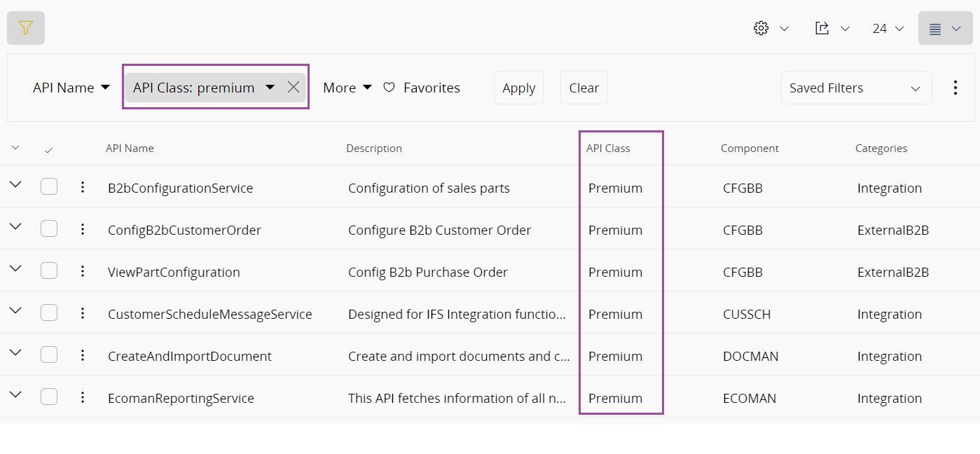Click the Apply button
Viewport: 980px width, 454px height.
click(x=518, y=88)
